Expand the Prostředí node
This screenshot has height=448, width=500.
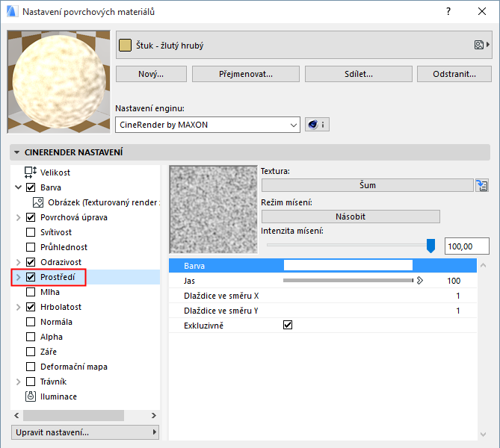pyautogui.click(x=18, y=277)
